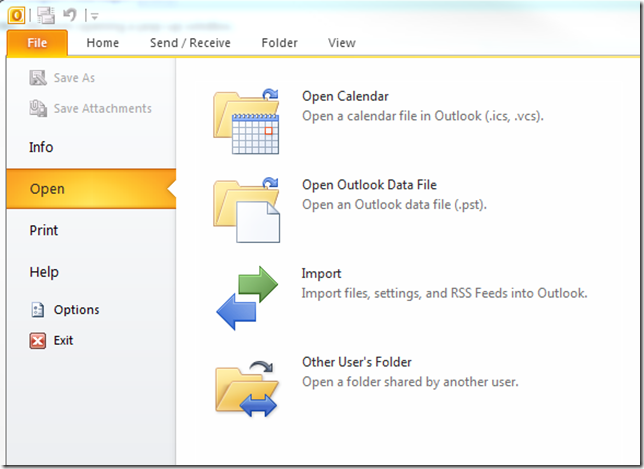Click the Other User's Folder icon
The height and width of the screenshot is (469, 644).
pyautogui.click(x=247, y=389)
